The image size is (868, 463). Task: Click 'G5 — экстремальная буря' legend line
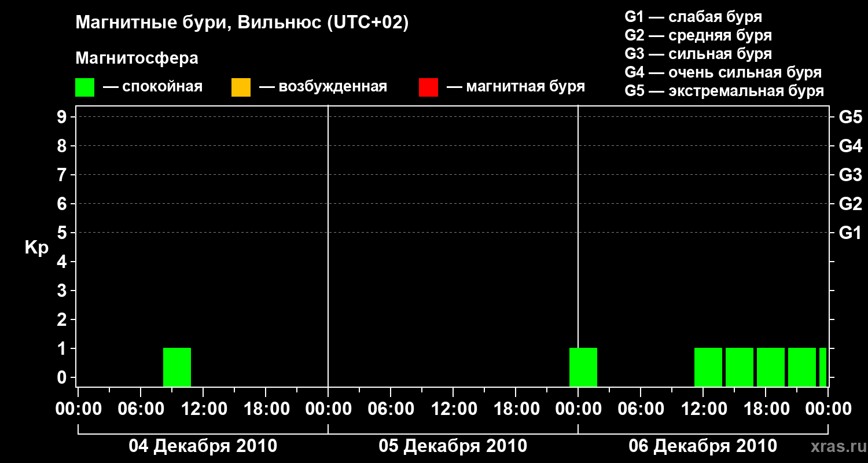coord(724,91)
